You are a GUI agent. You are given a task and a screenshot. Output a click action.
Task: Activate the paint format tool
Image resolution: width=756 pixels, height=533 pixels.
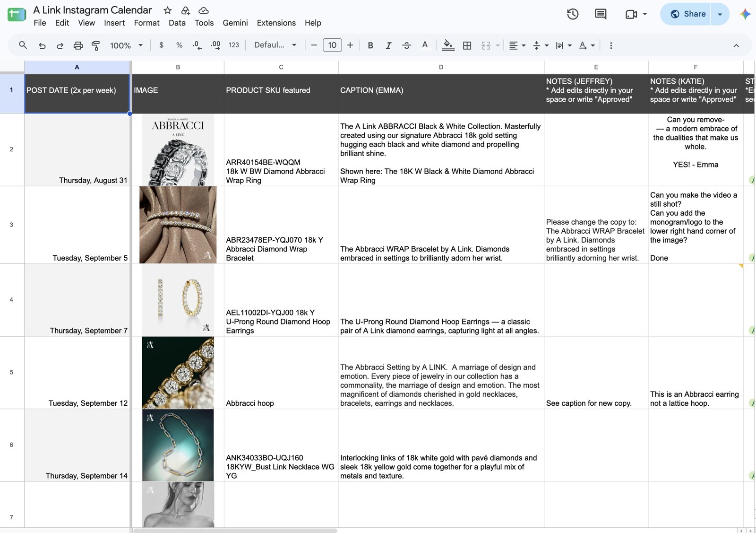click(x=96, y=45)
